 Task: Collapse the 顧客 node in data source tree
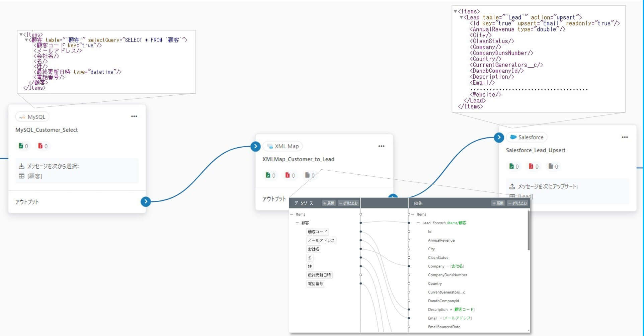pos(297,223)
